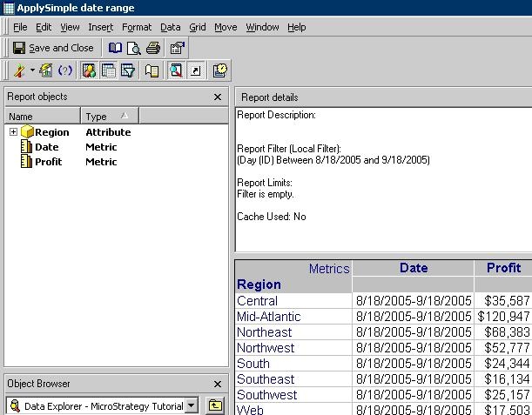Toggle the grid view toolbar icon
This screenshot has width=532, height=415.
pos(109,70)
